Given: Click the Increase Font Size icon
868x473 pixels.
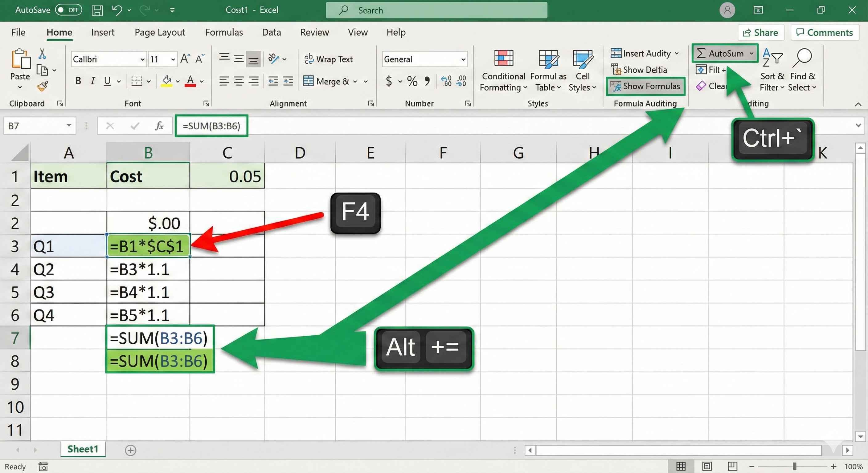Looking at the screenshot, I should point(185,59).
